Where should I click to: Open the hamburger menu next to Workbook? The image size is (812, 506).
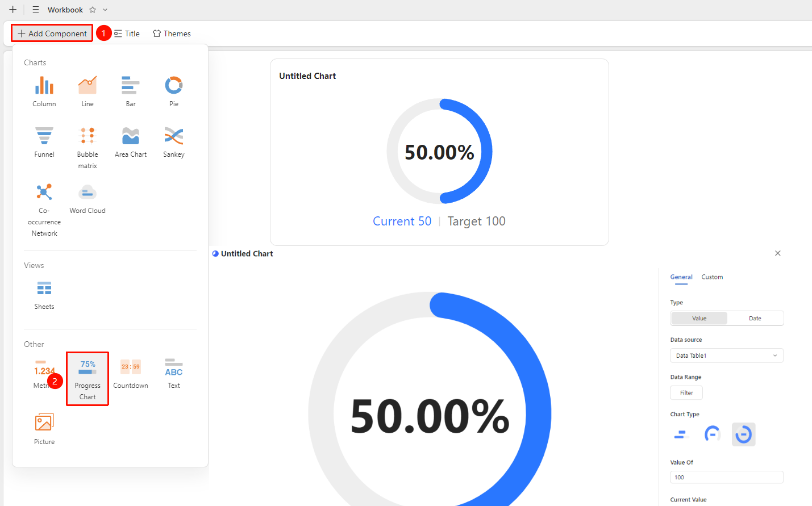(x=36, y=10)
